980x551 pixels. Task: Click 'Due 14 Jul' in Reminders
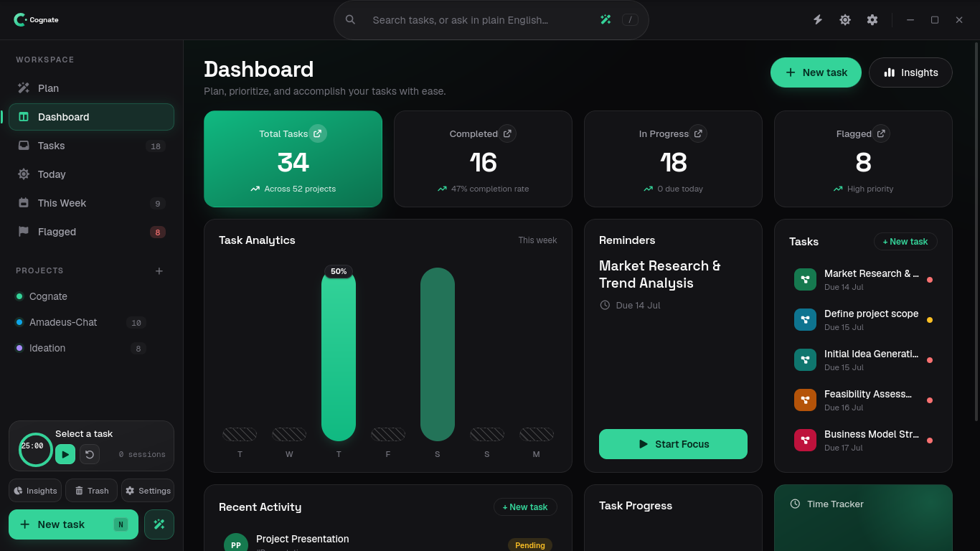pyautogui.click(x=638, y=305)
